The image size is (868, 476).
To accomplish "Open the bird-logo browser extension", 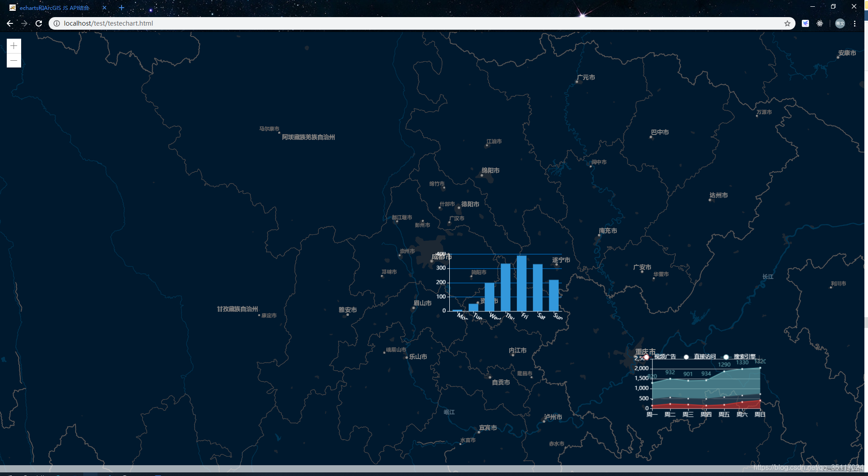I will click(805, 23).
